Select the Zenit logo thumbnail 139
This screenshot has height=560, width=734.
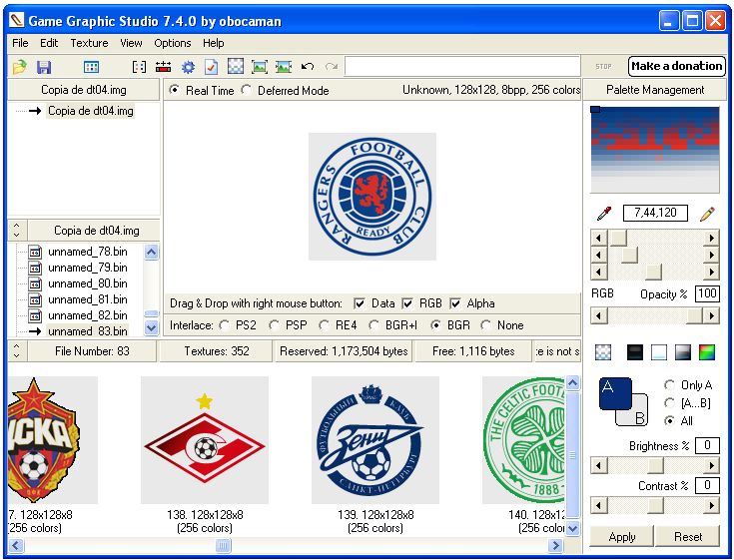coord(374,440)
